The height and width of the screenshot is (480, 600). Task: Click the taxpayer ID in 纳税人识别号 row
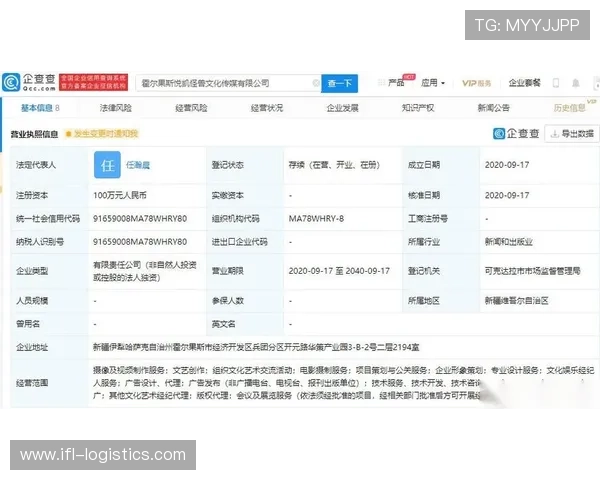[x=140, y=242]
